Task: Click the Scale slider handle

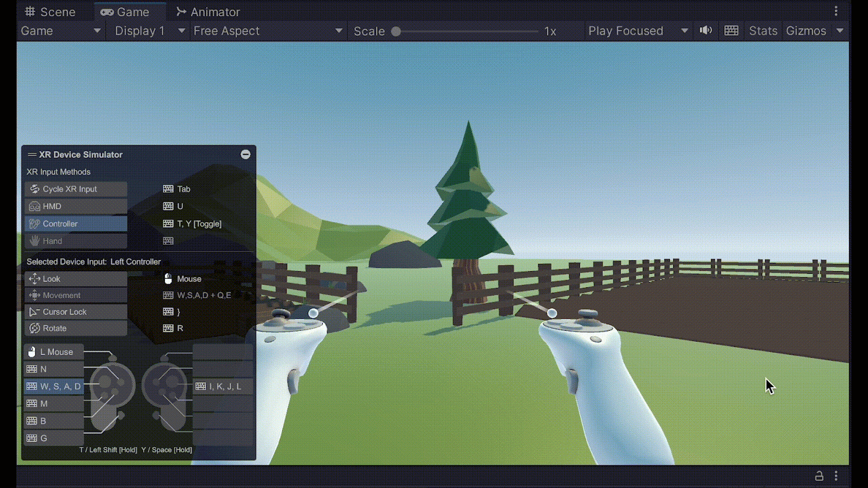Action: 396,31
